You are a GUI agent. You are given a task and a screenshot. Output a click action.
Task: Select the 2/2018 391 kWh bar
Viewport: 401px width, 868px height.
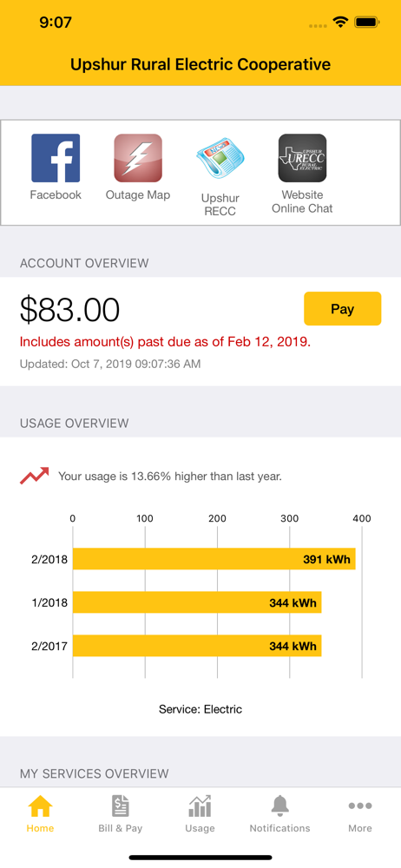[214, 559]
